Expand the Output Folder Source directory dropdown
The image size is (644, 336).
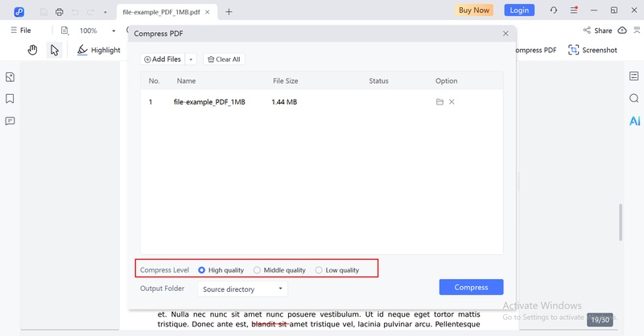point(243,289)
